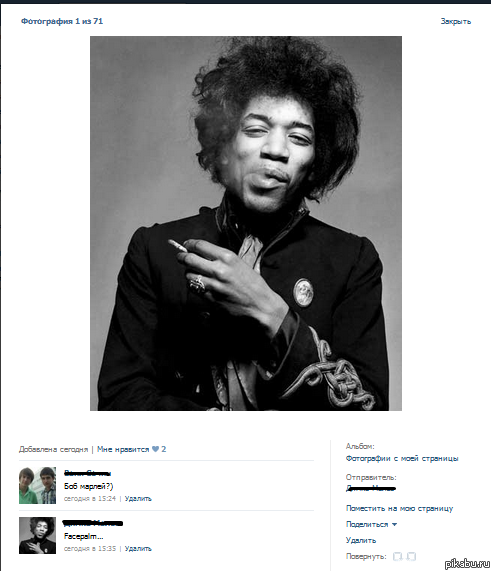Open the first commenter's avatar with two boys
The image size is (491, 571).
pos(38,485)
